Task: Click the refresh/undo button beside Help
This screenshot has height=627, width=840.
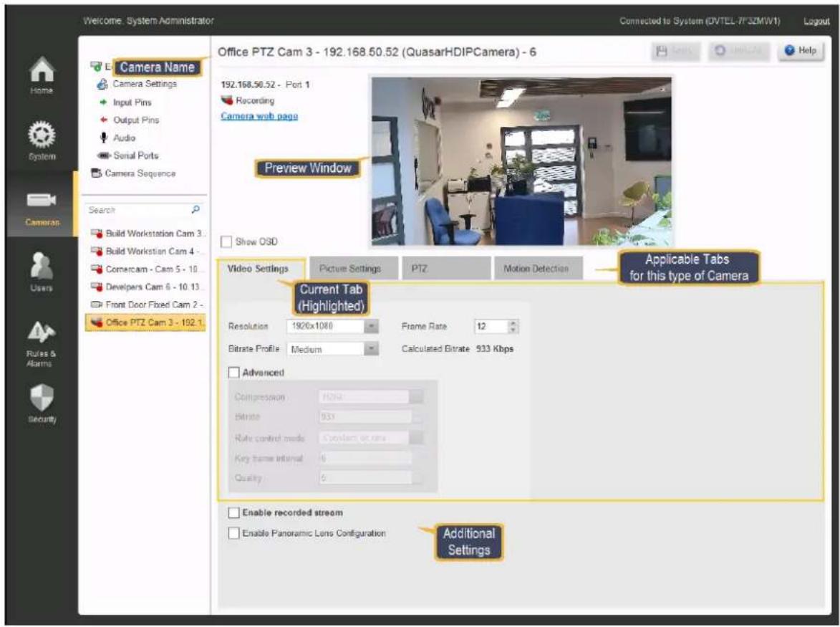Action: click(x=739, y=51)
